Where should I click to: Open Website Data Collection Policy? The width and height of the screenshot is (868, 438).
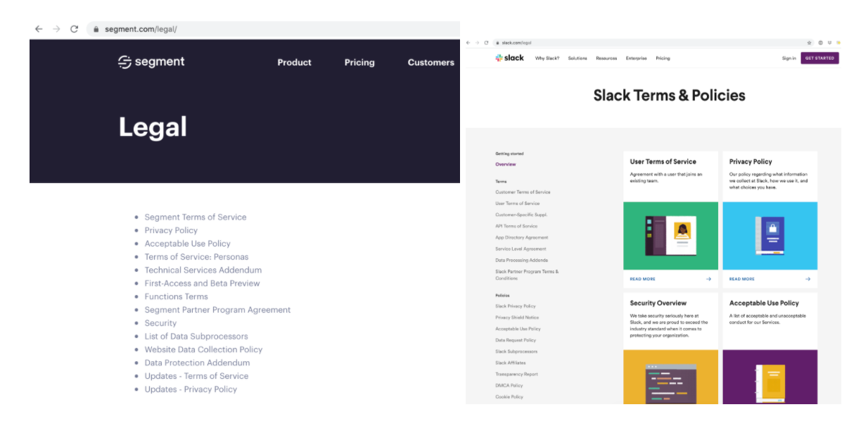coord(203,349)
